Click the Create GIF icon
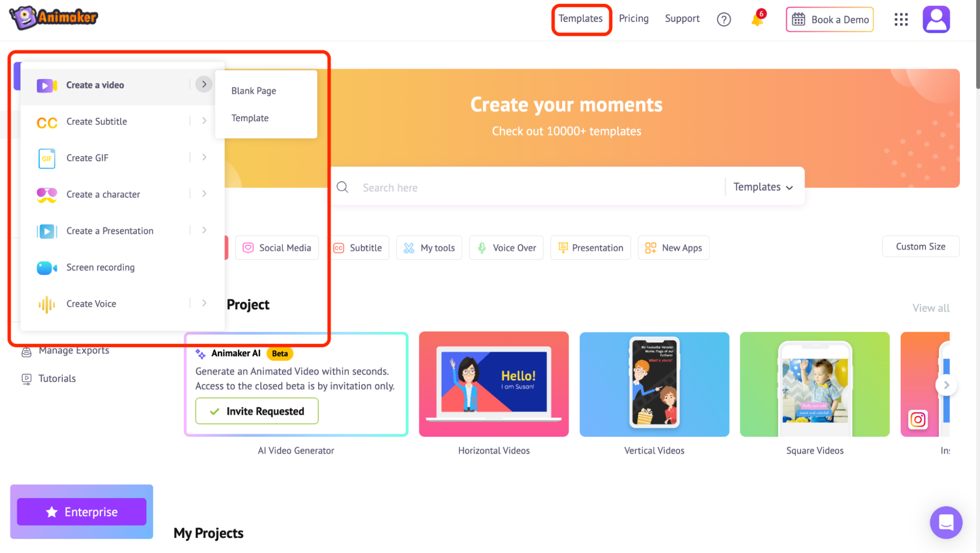This screenshot has width=980, height=553. pos(47,158)
